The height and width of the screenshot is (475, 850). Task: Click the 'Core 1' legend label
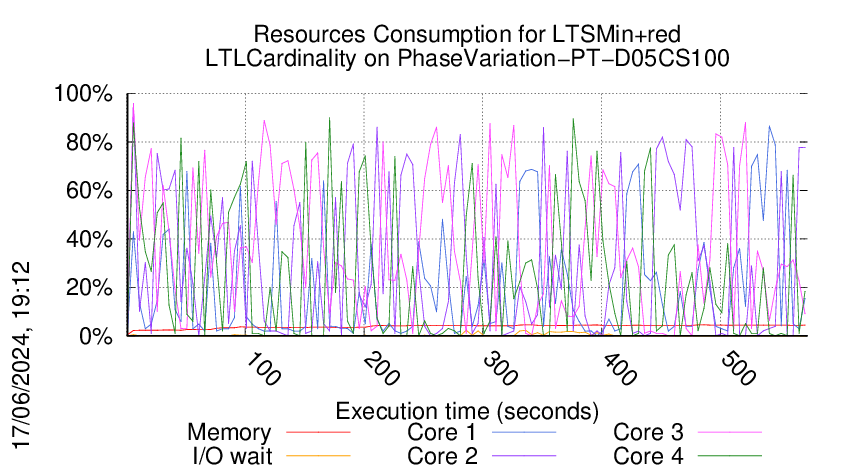coord(441,432)
